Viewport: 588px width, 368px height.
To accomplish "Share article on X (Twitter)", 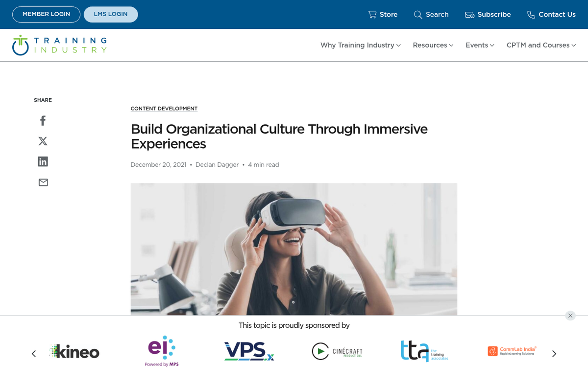I will [x=43, y=141].
